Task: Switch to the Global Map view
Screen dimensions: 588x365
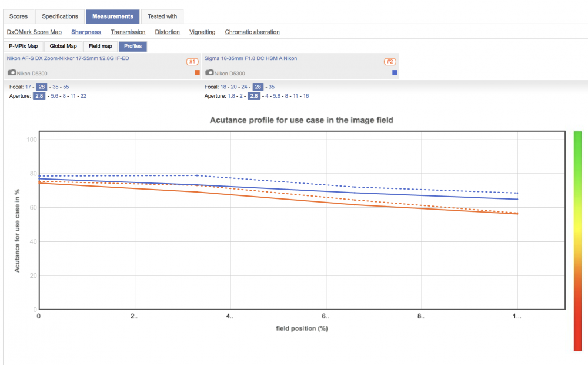Action: (64, 46)
